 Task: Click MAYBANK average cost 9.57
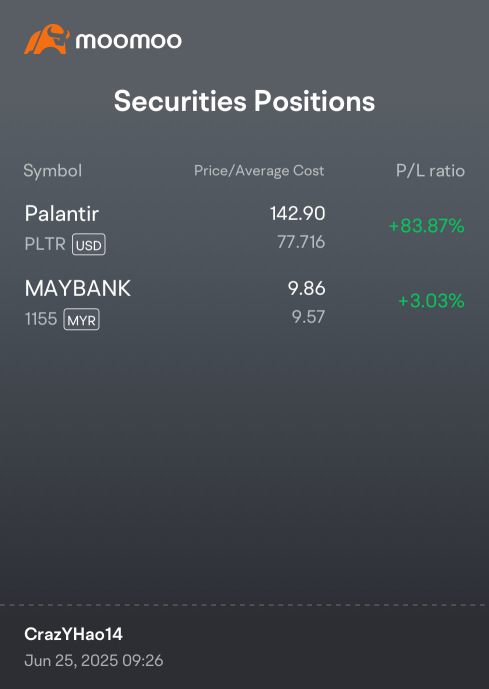[308, 317]
